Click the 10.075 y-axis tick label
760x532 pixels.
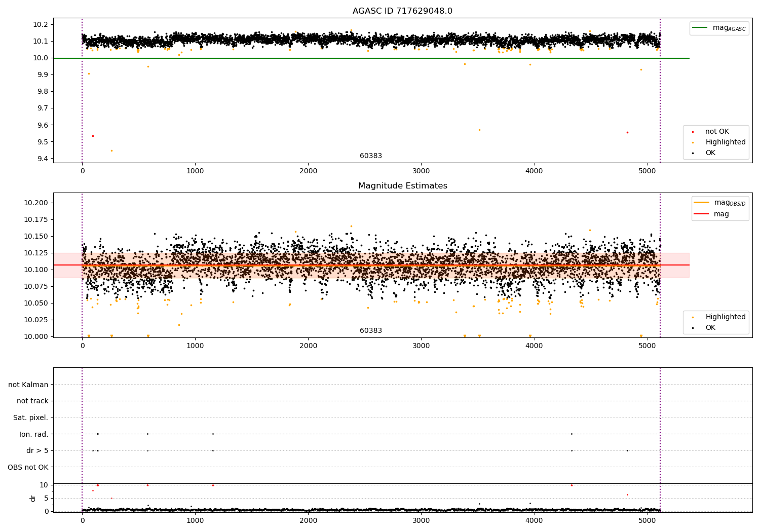pyautogui.click(x=36, y=287)
